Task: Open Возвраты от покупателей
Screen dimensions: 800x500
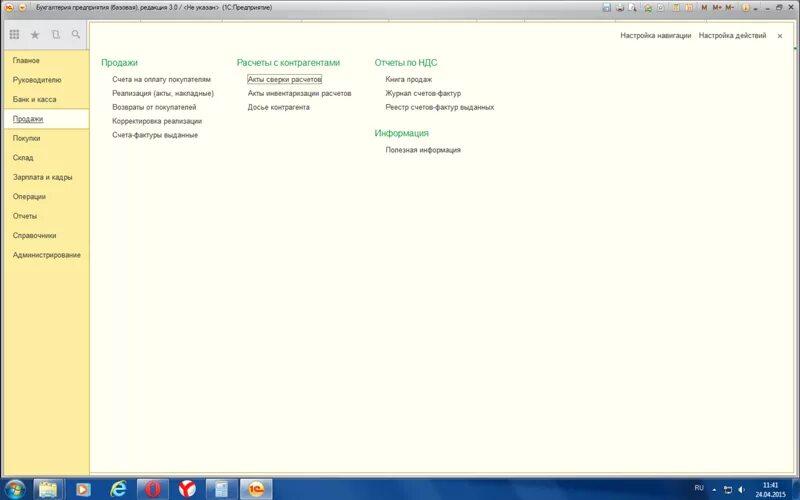Action: (x=154, y=107)
